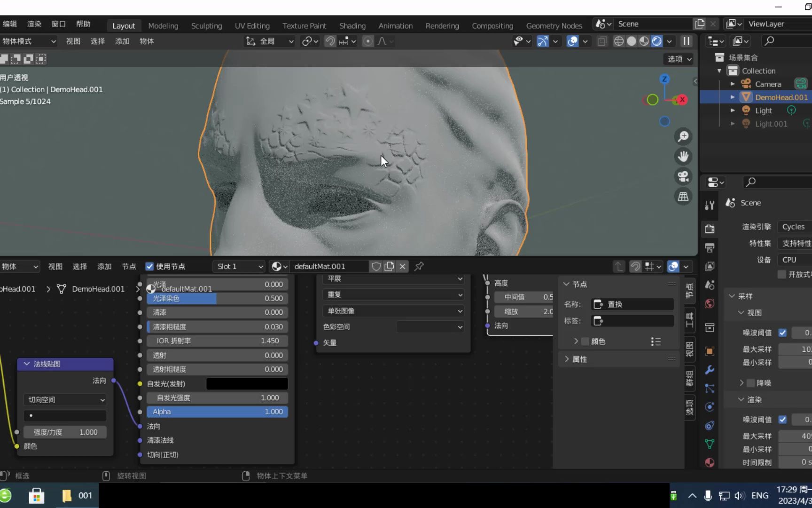
Task: Select the Material Properties sphere icon
Action: (710, 462)
